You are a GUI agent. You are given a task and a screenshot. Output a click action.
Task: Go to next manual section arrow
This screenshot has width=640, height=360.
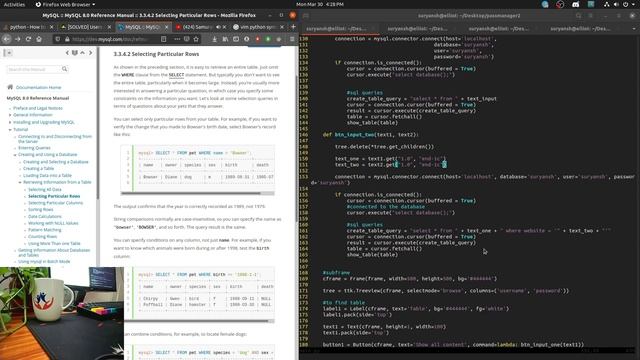pos(90,53)
